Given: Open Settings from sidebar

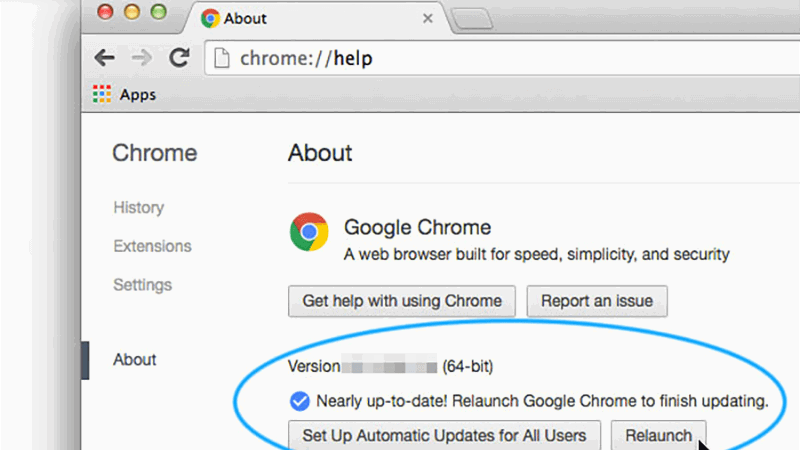Looking at the screenshot, I should point(143,285).
